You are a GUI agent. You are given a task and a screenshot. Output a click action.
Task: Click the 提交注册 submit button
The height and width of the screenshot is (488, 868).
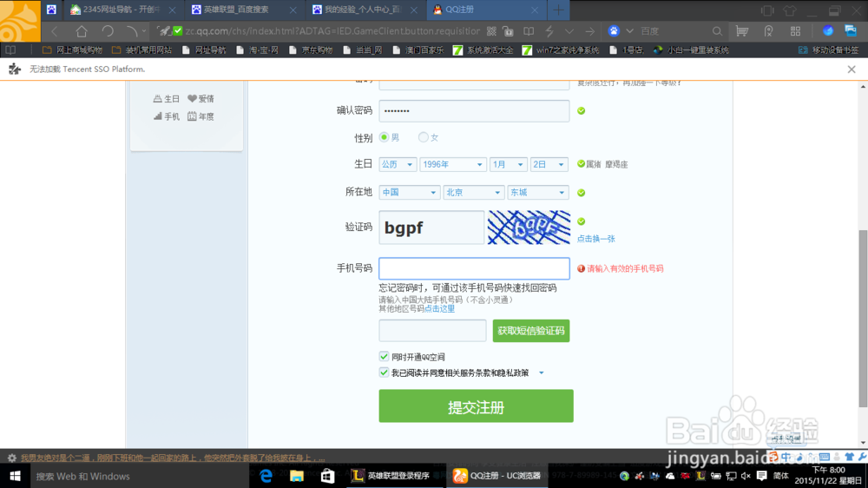pos(476,406)
